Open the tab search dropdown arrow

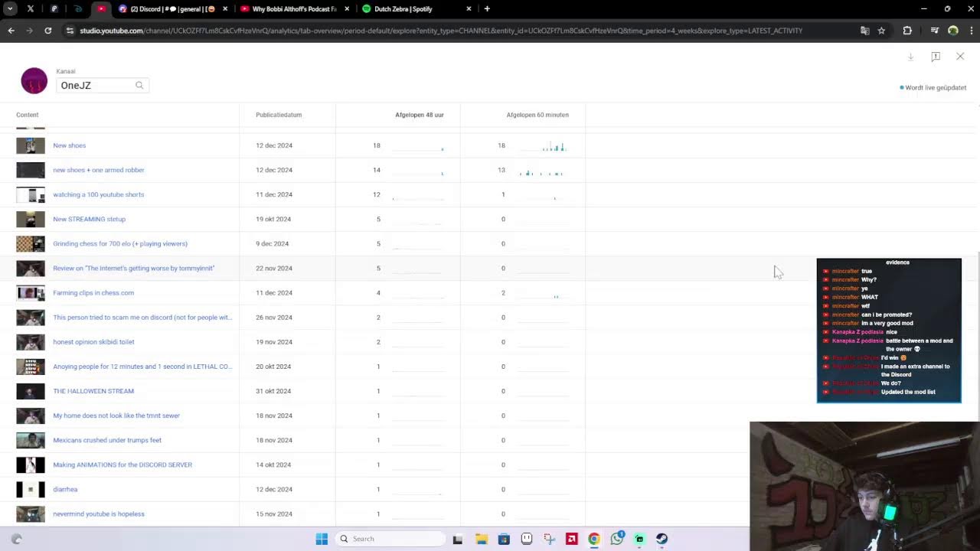point(10,9)
